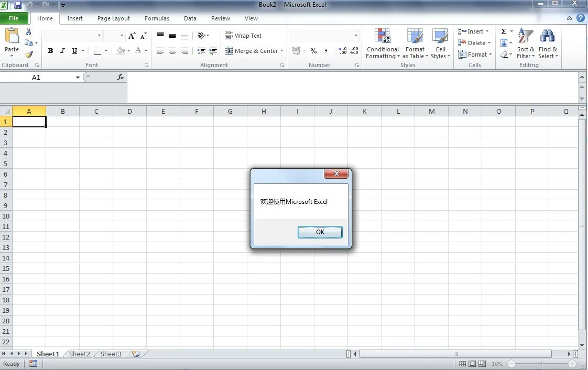The image size is (588, 370).
Task: Expand the Name Box dropdown
Action: pos(78,78)
